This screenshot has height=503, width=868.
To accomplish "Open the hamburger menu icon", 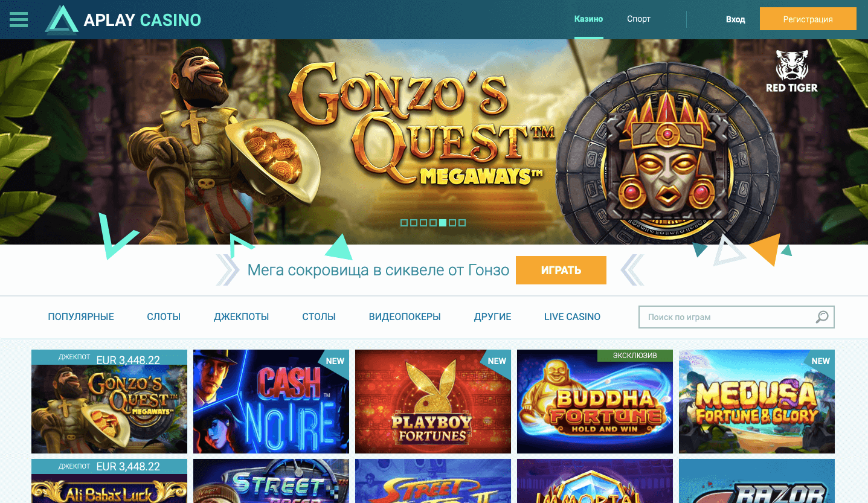I will pos(19,19).
